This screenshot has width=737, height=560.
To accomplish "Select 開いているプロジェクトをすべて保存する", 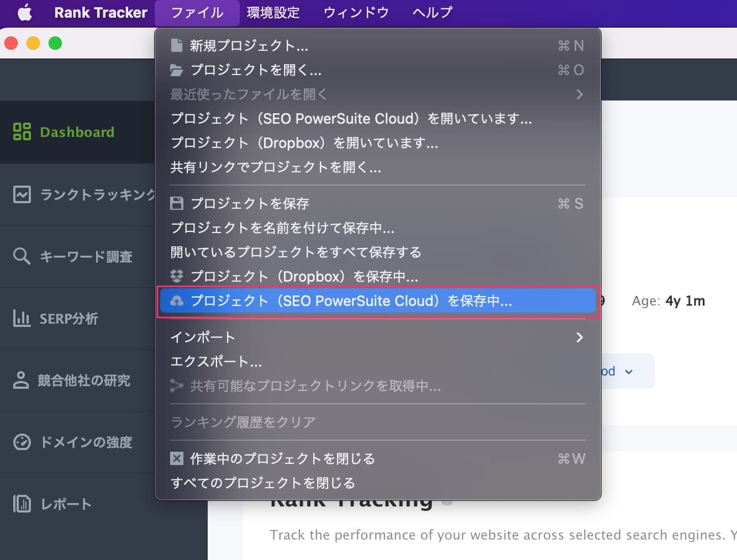I will coord(378,252).
